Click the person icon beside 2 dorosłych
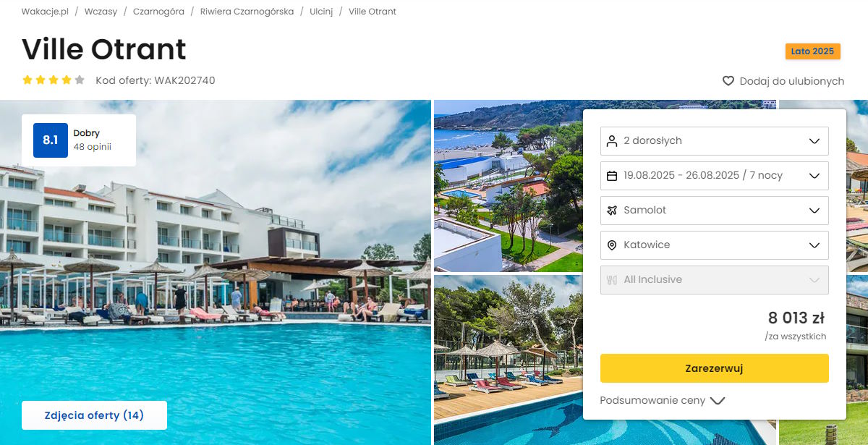 coord(612,141)
